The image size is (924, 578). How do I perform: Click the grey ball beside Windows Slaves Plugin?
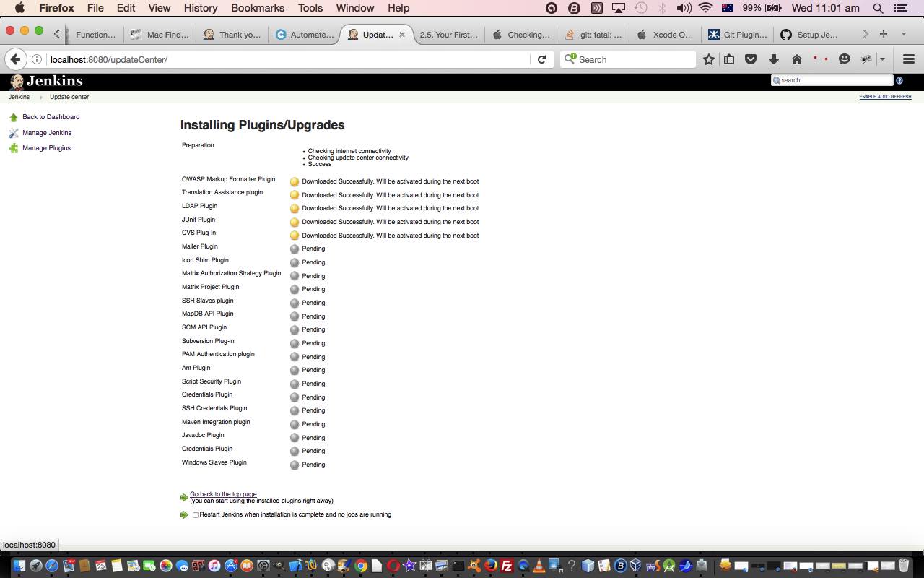click(295, 465)
